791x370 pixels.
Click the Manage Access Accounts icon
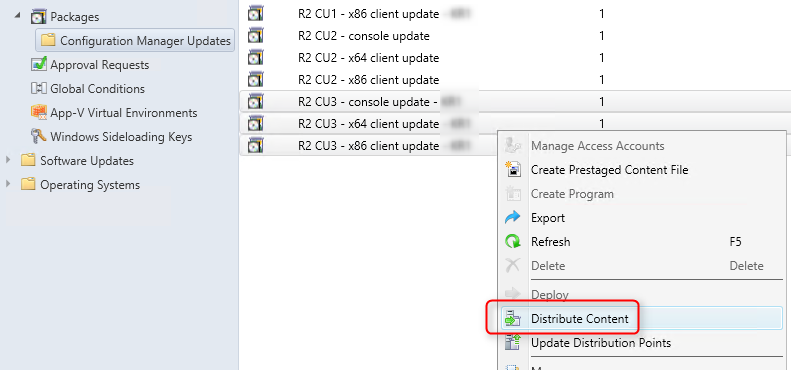513,145
